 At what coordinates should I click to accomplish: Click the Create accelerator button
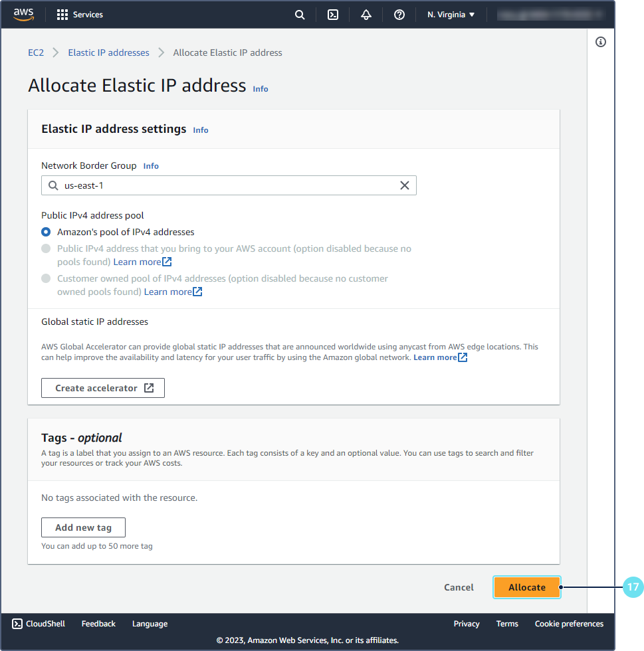click(103, 388)
